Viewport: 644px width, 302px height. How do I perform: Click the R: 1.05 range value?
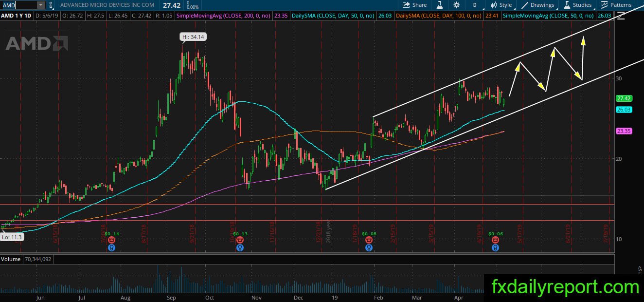165,16
